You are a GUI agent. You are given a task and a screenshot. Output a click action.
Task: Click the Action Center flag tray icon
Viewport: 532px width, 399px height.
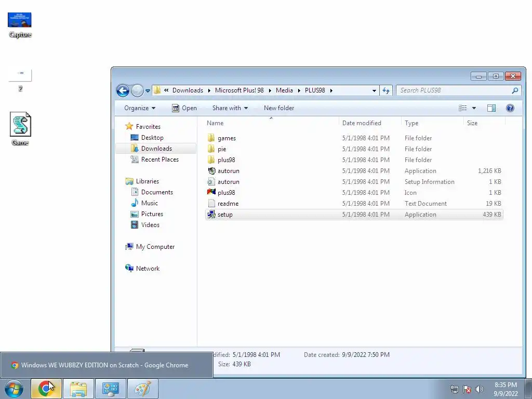(x=467, y=389)
